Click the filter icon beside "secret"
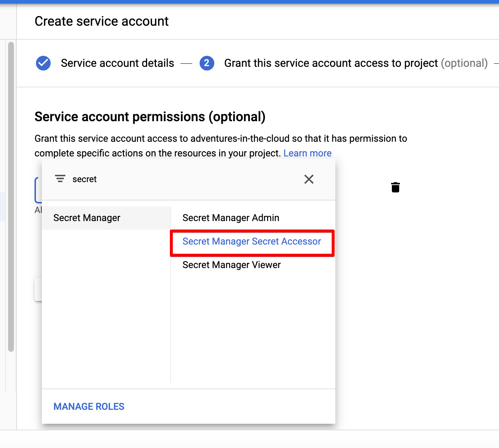The image size is (499, 448). [60, 179]
